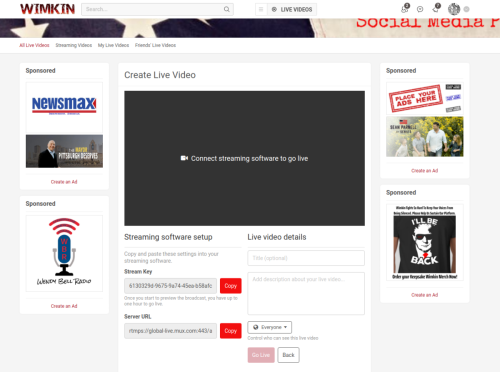
Task: Open the messages chat icon
Action: (x=420, y=9)
